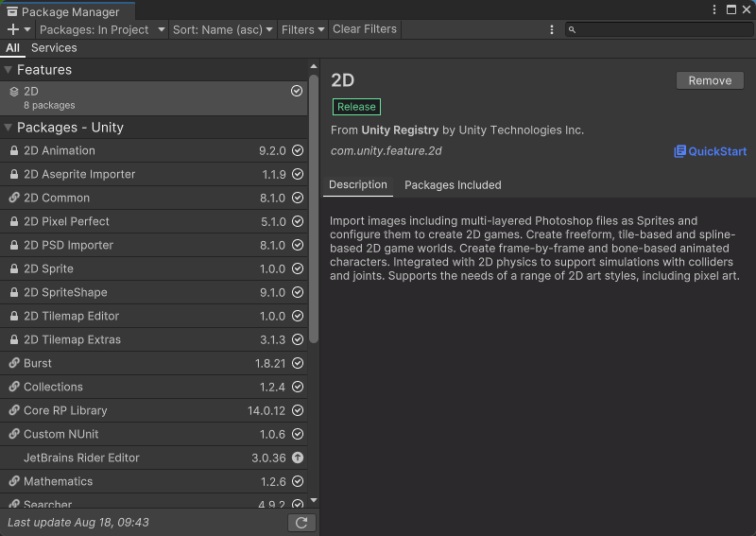Click the Release tag label
The height and width of the screenshot is (536, 756).
point(356,107)
